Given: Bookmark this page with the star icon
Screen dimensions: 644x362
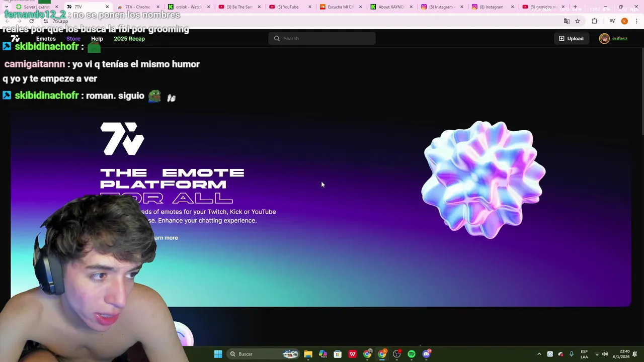Looking at the screenshot, I should pos(578,21).
